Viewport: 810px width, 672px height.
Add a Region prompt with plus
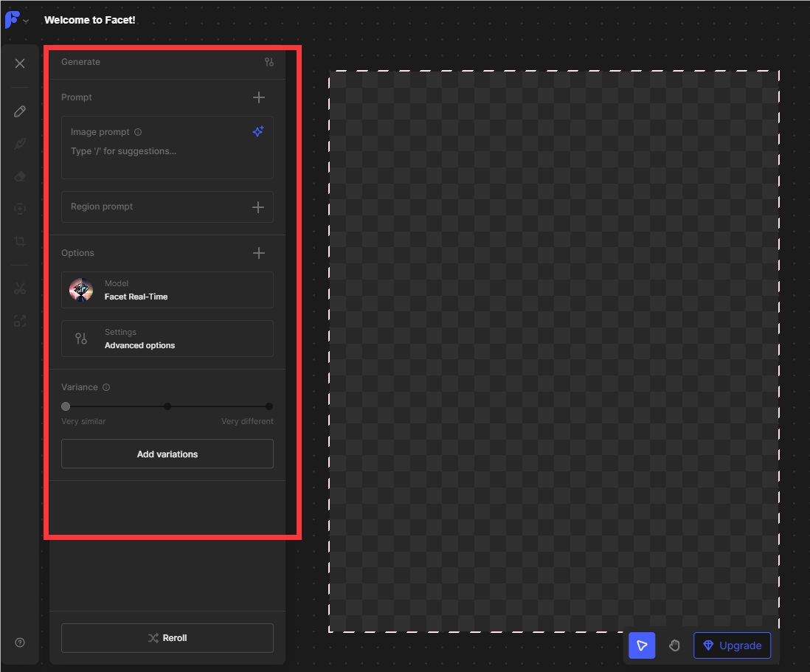point(257,207)
